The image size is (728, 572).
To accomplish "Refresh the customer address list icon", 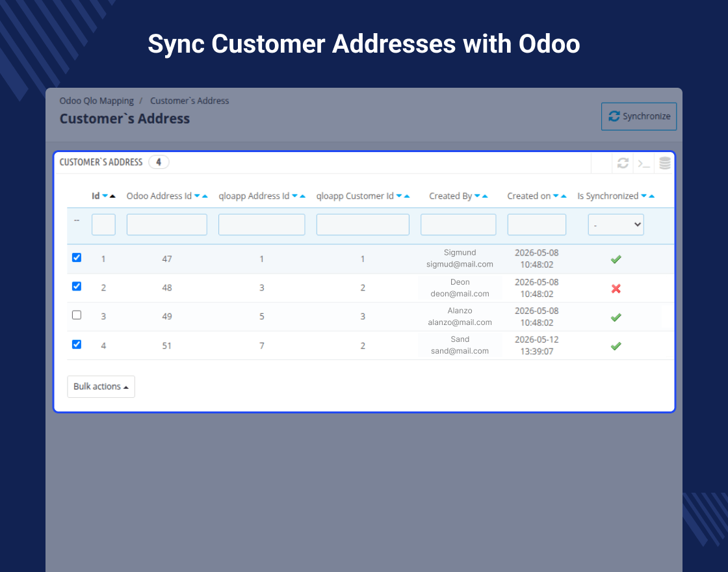I will [623, 163].
